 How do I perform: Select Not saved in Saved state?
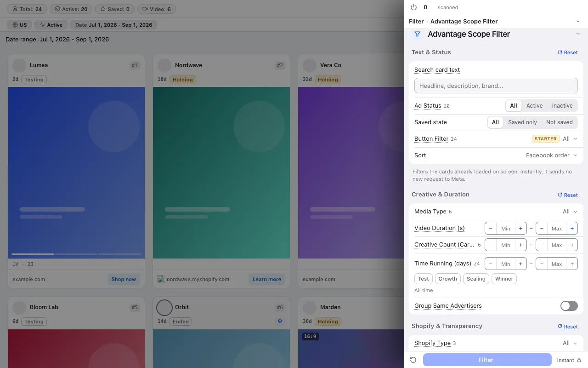coord(559,122)
